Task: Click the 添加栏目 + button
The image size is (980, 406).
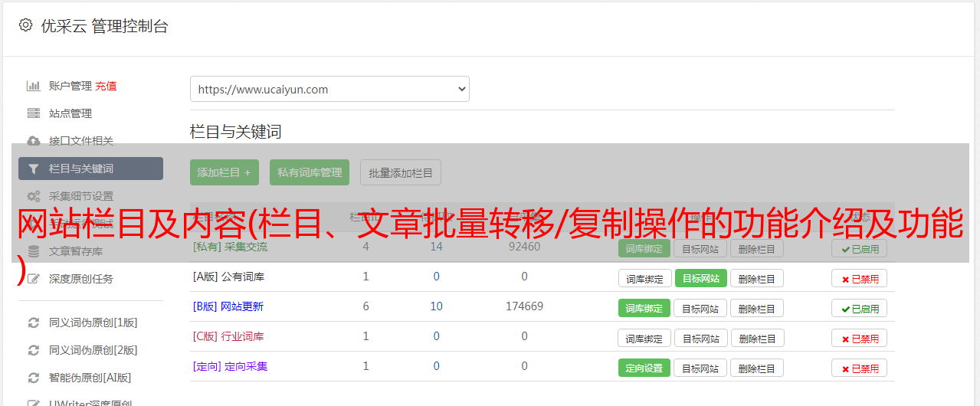Action: point(225,172)
